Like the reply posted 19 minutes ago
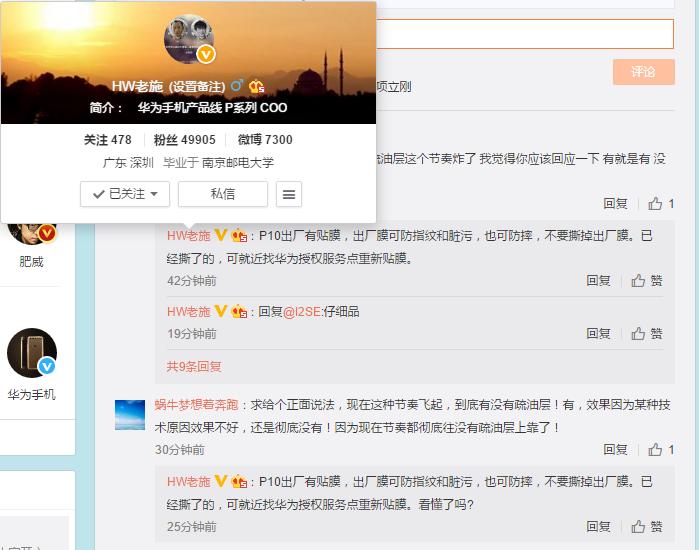Viewport: 699px width, 550px height. click(647, 334)
